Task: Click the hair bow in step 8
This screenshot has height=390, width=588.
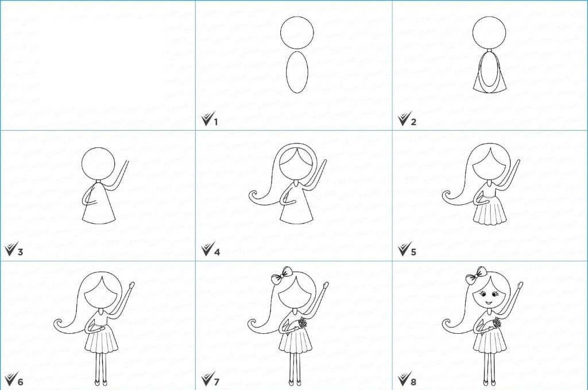Action: [476, 275]
